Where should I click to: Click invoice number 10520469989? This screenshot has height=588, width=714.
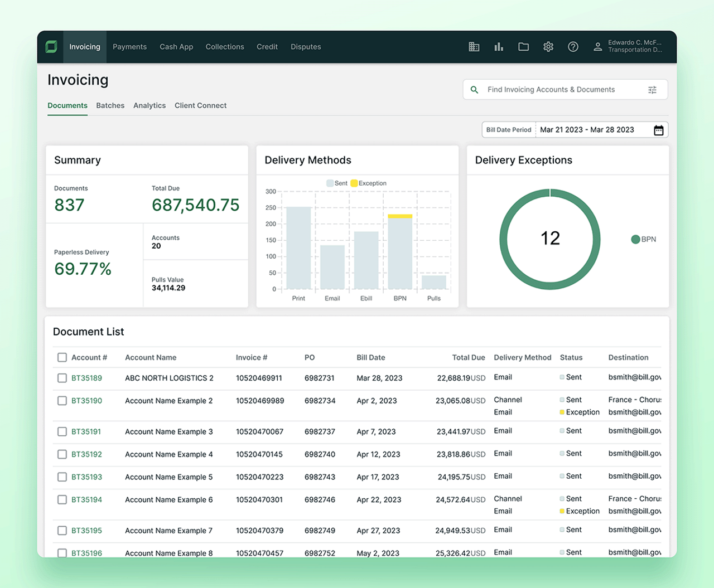coord(260,401)
